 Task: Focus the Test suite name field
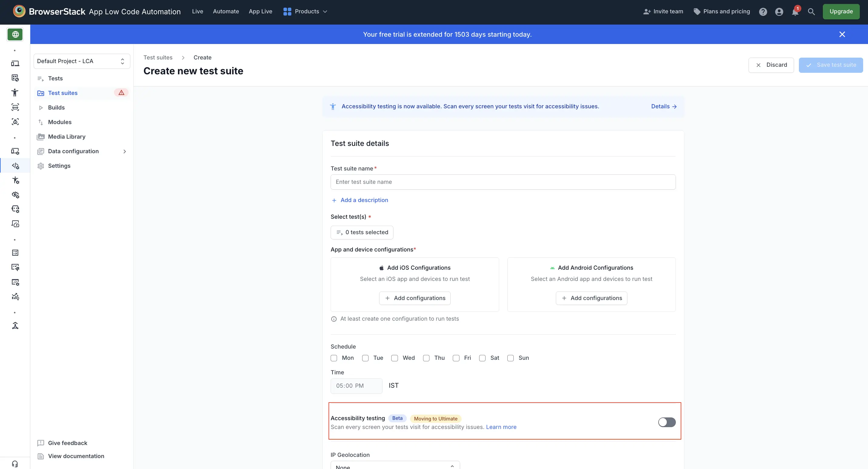(503, 182)
